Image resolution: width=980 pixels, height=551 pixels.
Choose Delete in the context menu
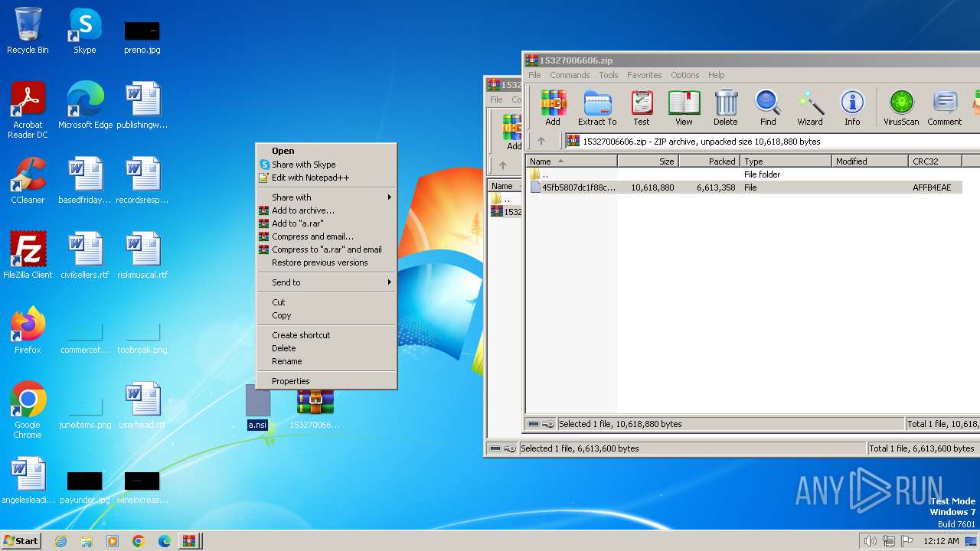coord(327,348)
